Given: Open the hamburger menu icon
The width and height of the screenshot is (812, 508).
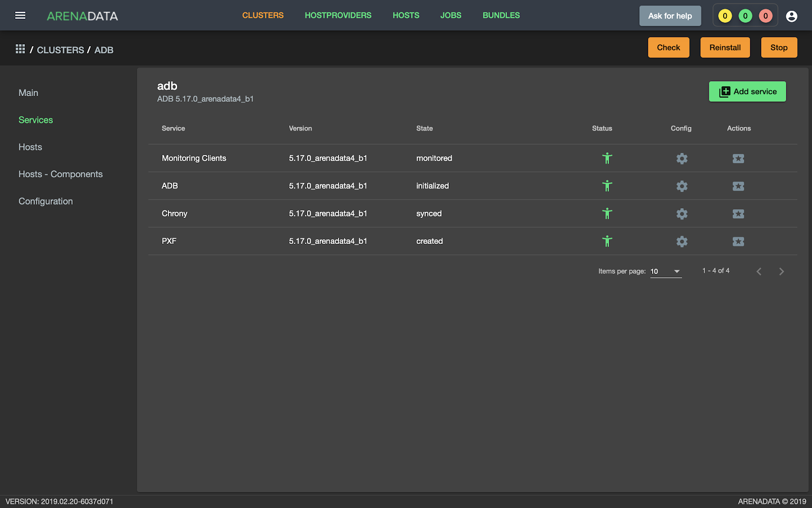Looking at the screenshot, I should pyautogui.click(x=20, y=15).
